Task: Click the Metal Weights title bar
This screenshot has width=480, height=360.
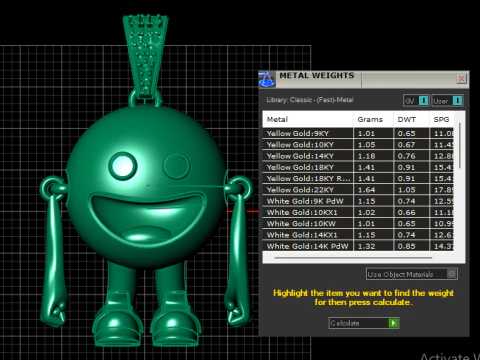Action: coord(363,79)
